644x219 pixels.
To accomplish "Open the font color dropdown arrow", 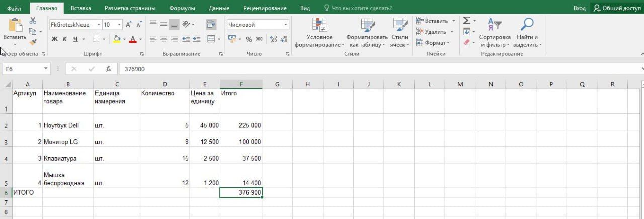I will point(140,39).
